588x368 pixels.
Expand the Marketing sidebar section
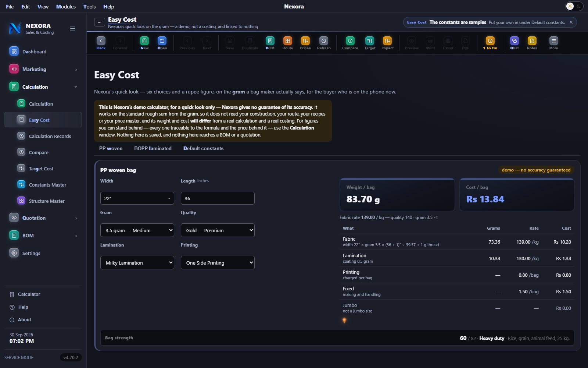click(43, 69)
